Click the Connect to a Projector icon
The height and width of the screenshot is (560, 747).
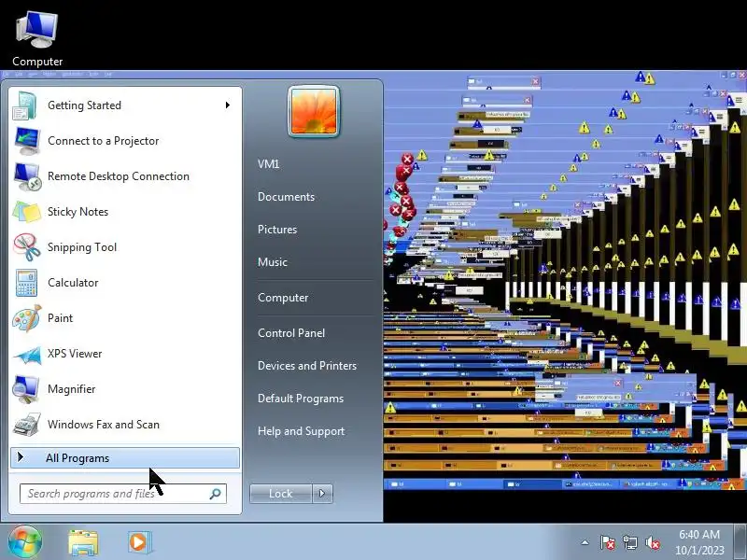pos(27,141)
